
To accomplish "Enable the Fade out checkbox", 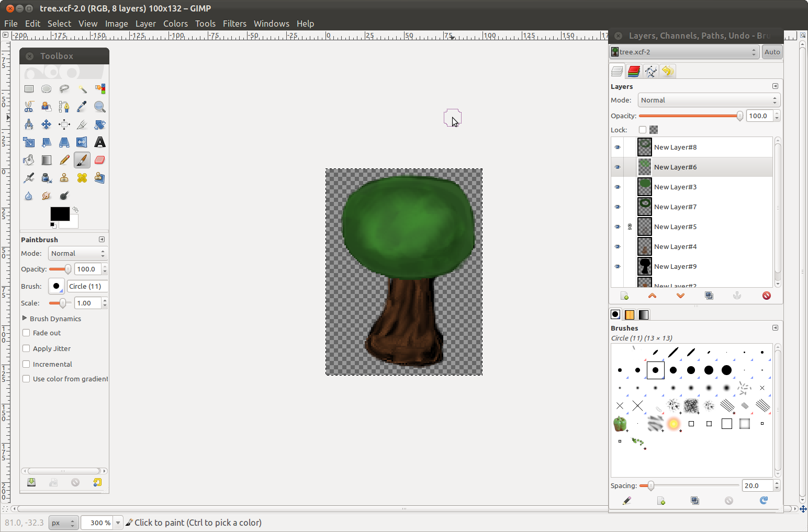I will point(26,333).
